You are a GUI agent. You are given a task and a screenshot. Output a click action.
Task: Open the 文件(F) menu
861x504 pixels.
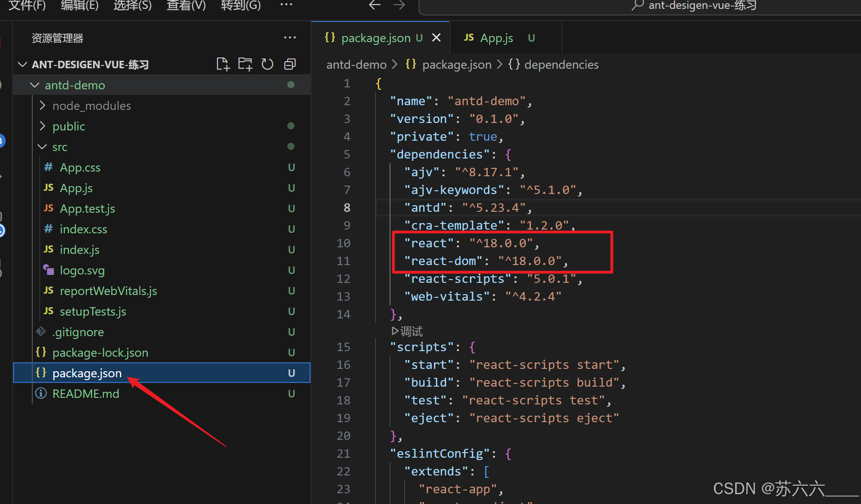click(x=27, y=5)
